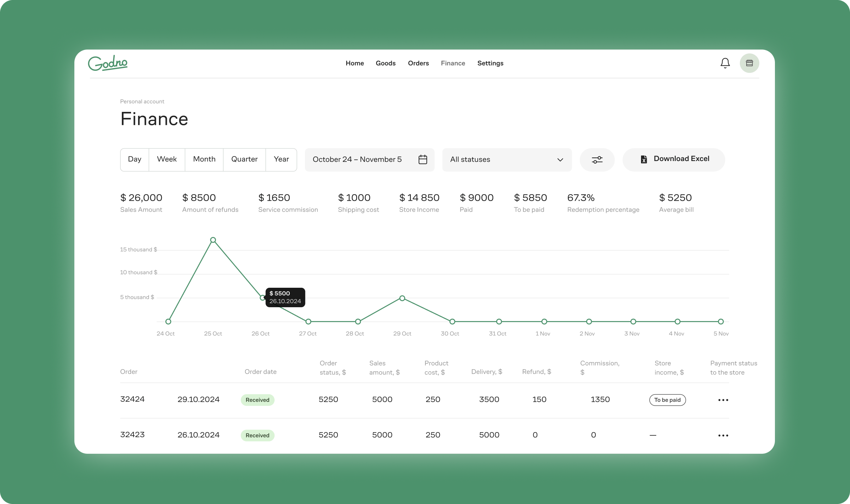The image size is (850, 504).
Task: Select the Month period tab
Action: (x=204, y=159)
